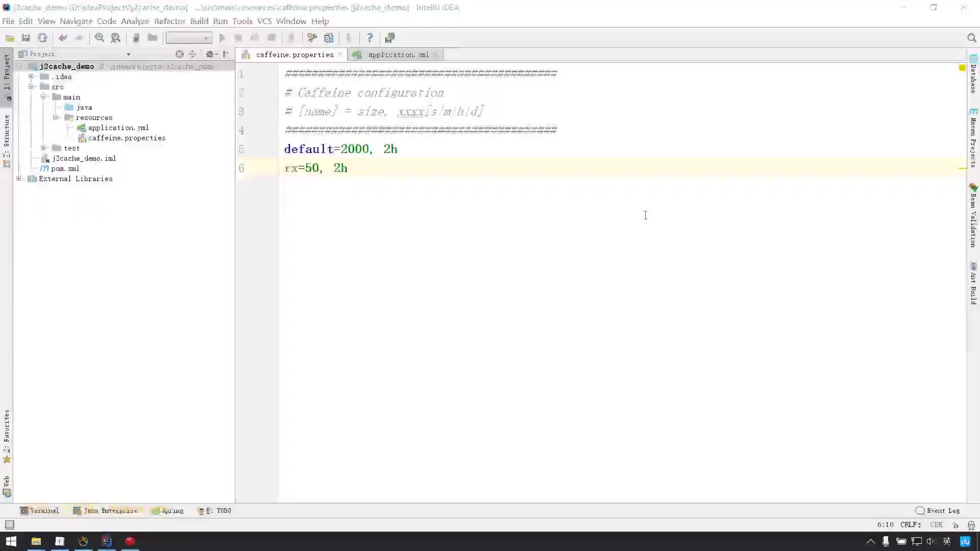This screenshot has width=980, height=551.
Task: Toggle the Web side panel
Action: [x=7, y=486]
